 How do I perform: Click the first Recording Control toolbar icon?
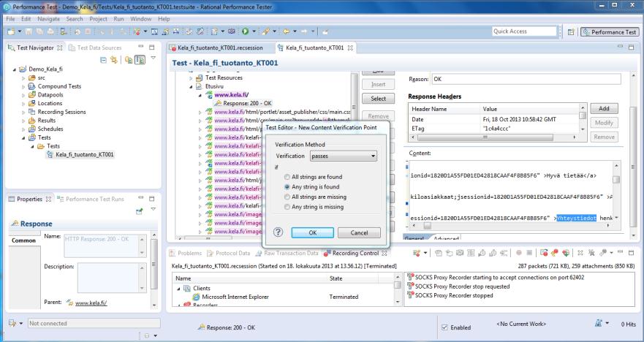417,253
